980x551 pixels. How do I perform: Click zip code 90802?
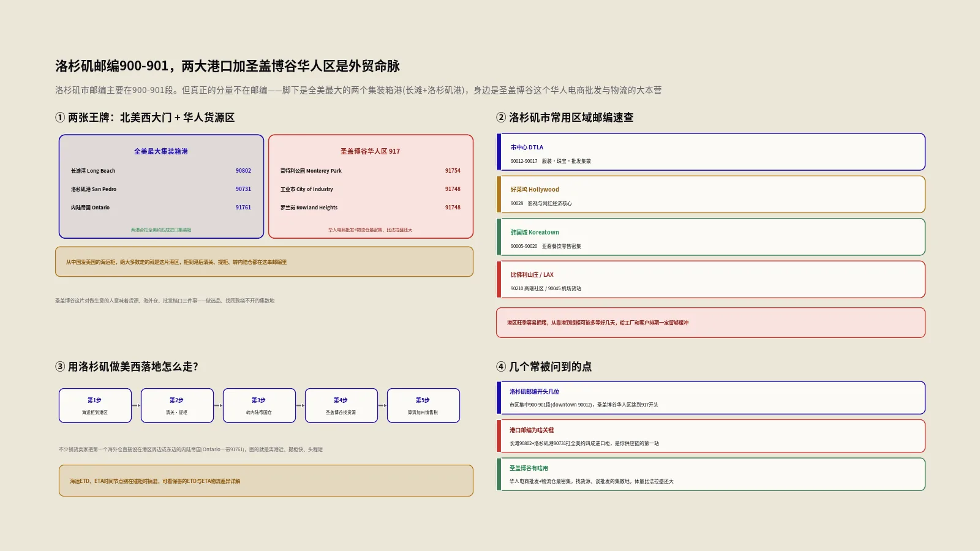coord(243,171)
